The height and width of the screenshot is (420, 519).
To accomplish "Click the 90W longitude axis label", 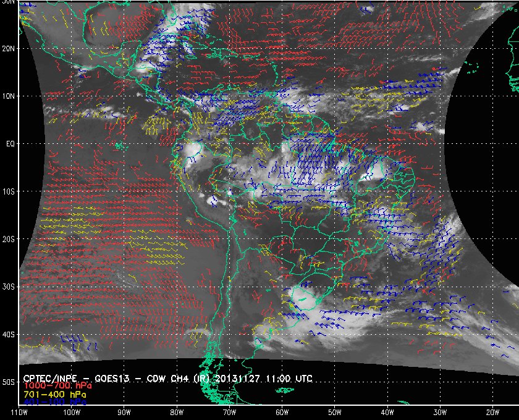I will pos(124,413).
